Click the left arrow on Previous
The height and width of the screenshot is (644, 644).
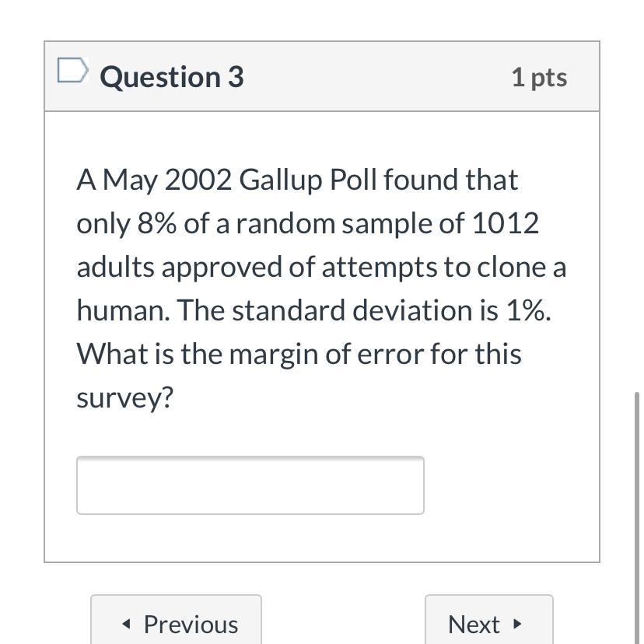click(x=127, y=625)
